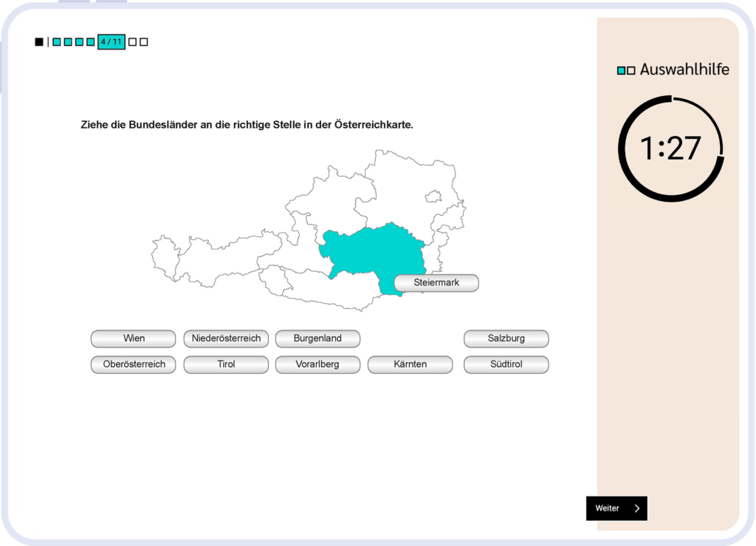
Task: Select the first cyan progress square
Action: tap(57, 42)
